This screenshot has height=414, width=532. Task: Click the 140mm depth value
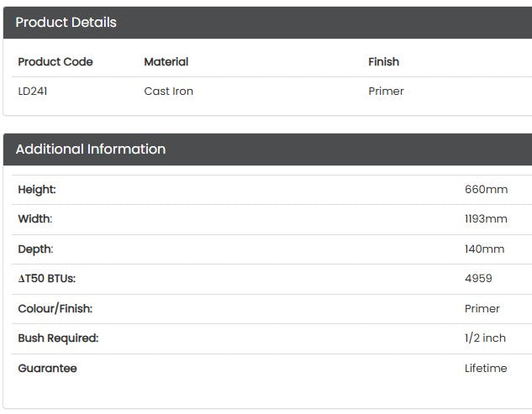click(x=484, y=249)
